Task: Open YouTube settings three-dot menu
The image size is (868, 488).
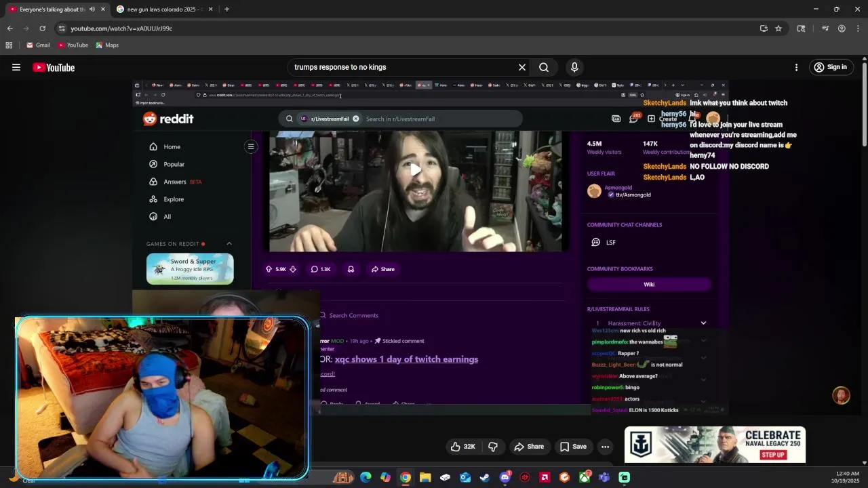Action: pos(797,67)
